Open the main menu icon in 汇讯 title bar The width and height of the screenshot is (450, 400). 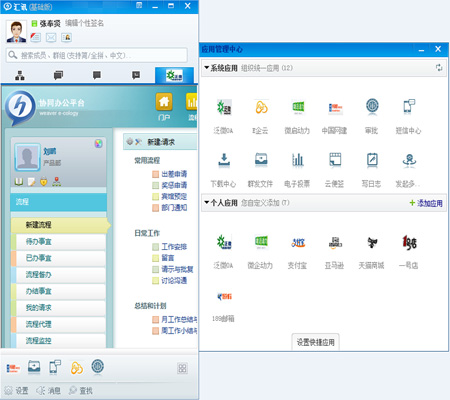pos(139,5)
